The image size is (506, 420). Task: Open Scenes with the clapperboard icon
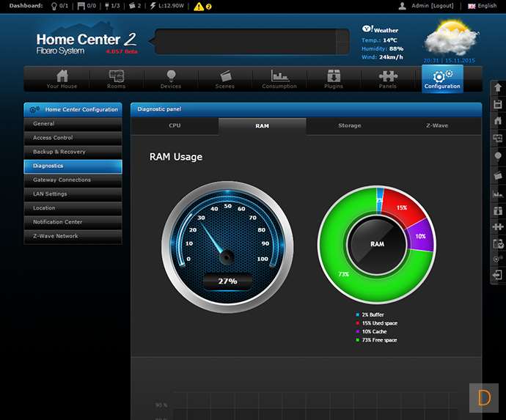(225, 78)
